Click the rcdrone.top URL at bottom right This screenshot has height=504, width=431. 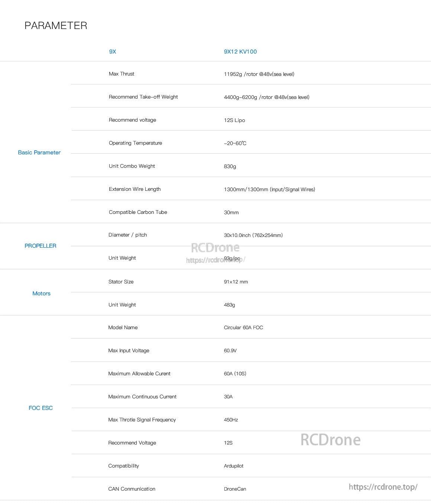click(x=383, y=487)
